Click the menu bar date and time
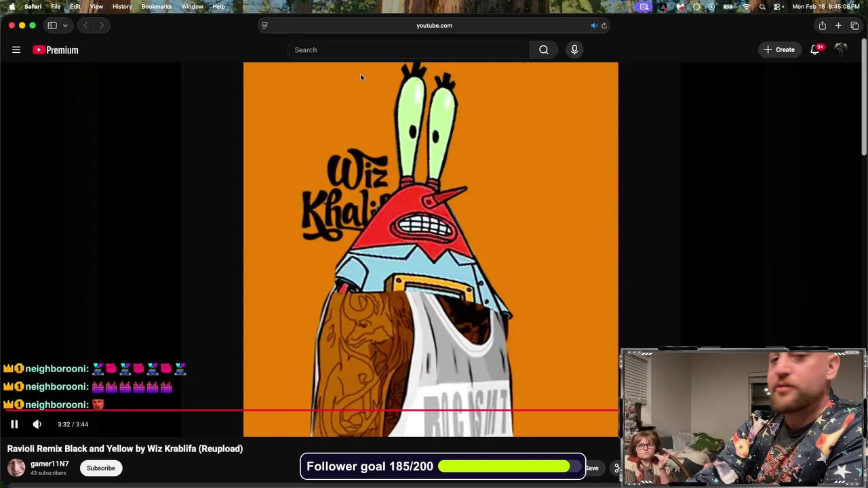Image resolution: width=868 pixels, height=488 pixels. 825,7
